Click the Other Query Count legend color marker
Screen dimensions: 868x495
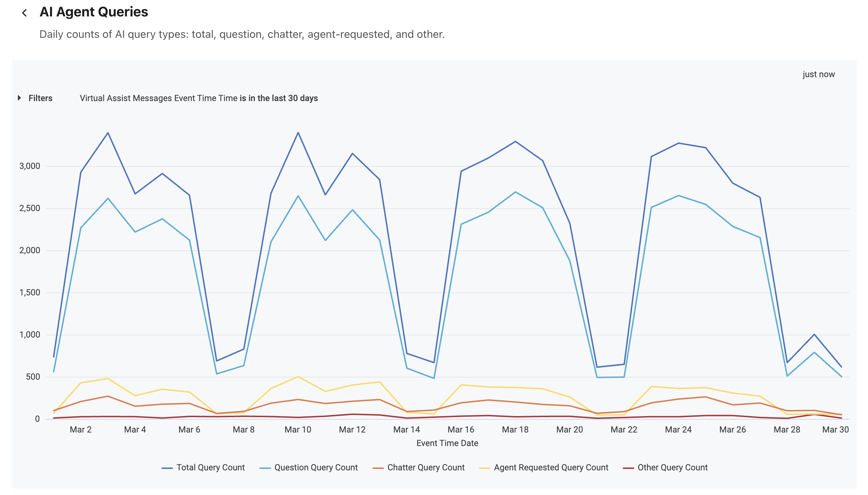click(628, 467)
